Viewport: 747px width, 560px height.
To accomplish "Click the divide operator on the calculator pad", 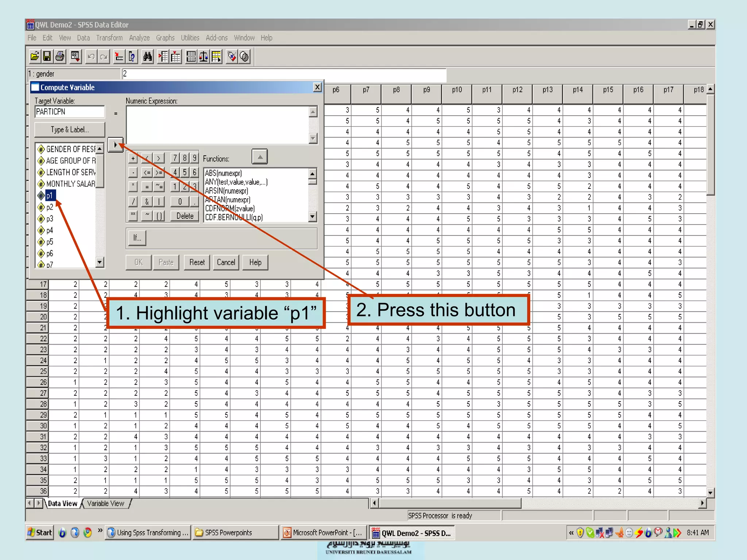I will [x=133, y=201].
